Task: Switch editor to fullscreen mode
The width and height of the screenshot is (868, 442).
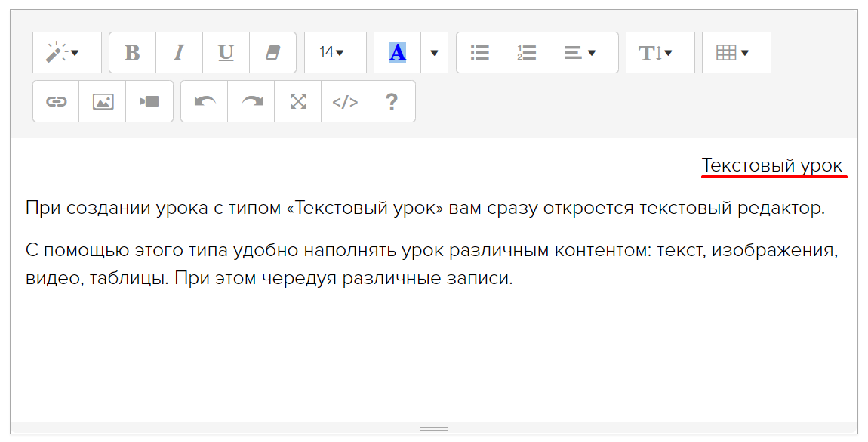Action: point(298,101)
